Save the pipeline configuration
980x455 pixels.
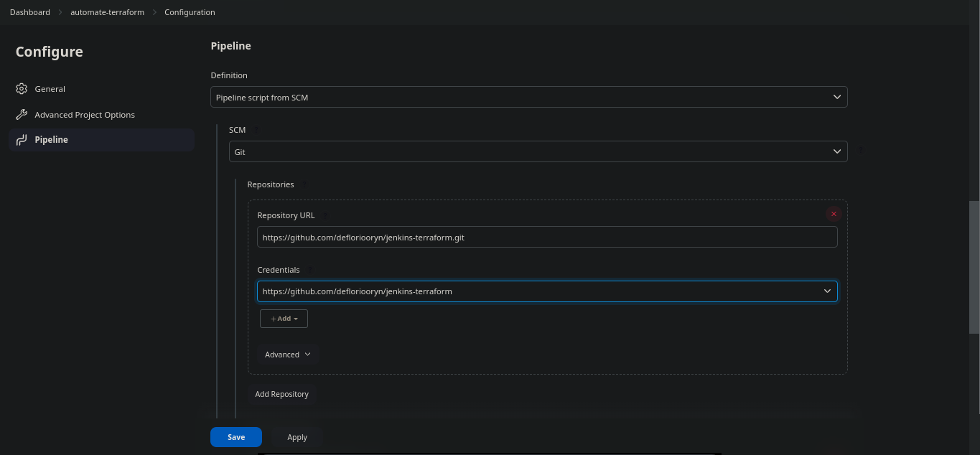(235, 437)
